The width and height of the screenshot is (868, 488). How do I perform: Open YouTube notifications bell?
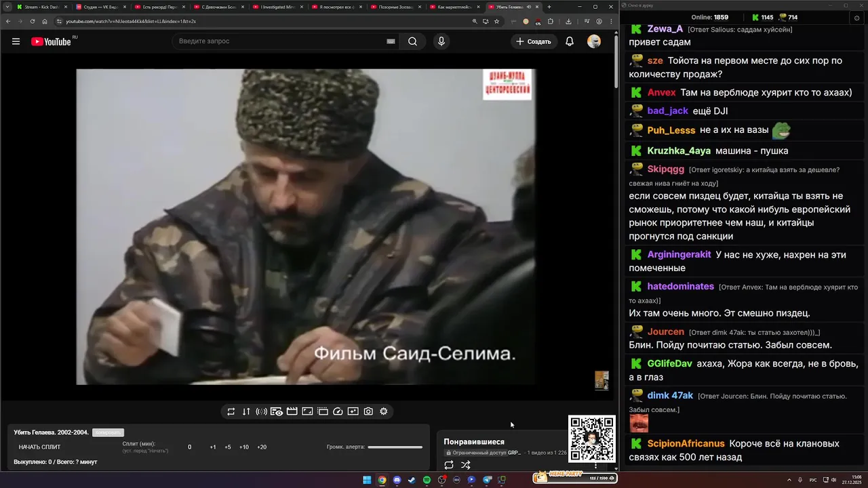(570, 41)
